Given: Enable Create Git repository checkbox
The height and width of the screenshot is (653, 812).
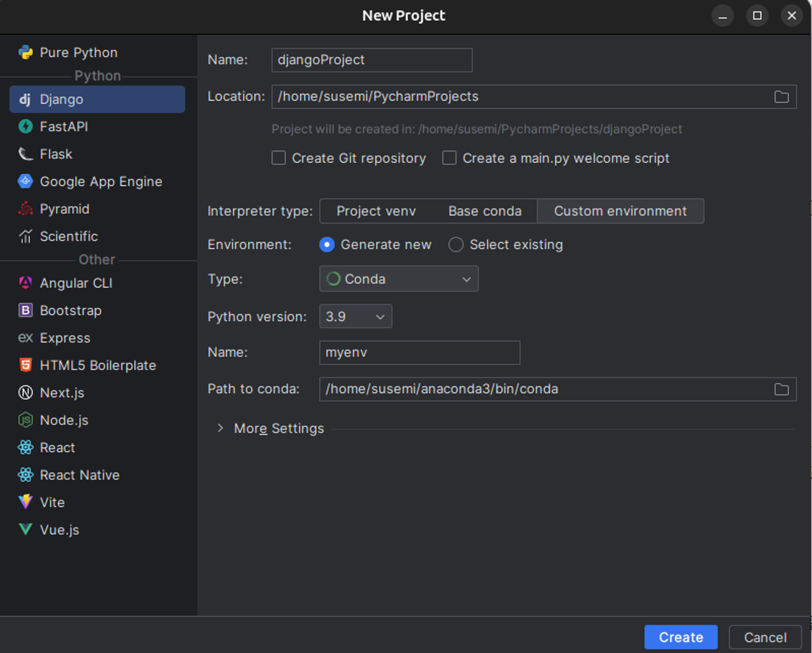Looking at the screenshot, I should 279,158.
